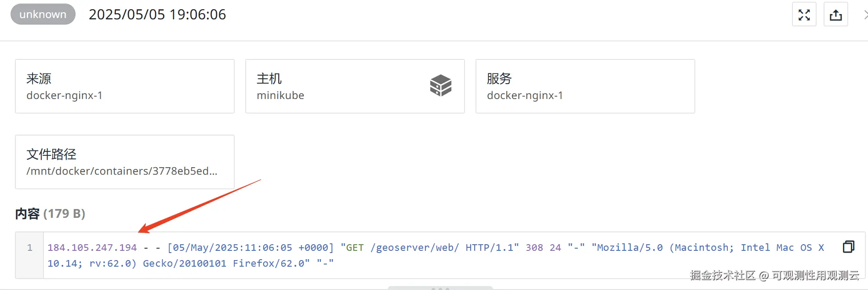868x290 pixels.
Task: Open the 服务 service card
Action: (585, 86)
